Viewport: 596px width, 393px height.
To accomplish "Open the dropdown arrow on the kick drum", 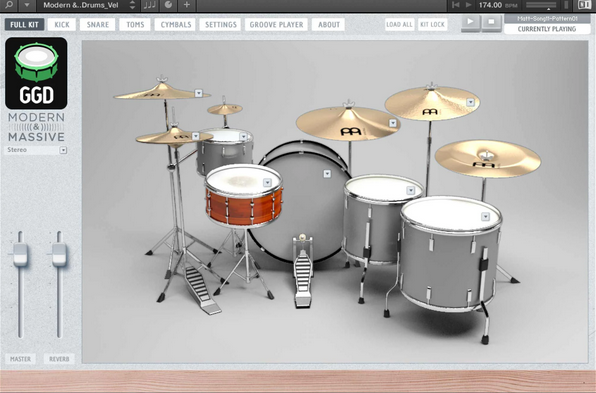I will (327, 174).
